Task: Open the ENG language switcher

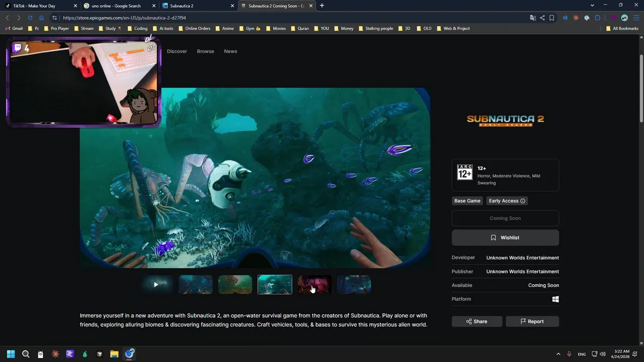Action: click(x=582, y=354)
